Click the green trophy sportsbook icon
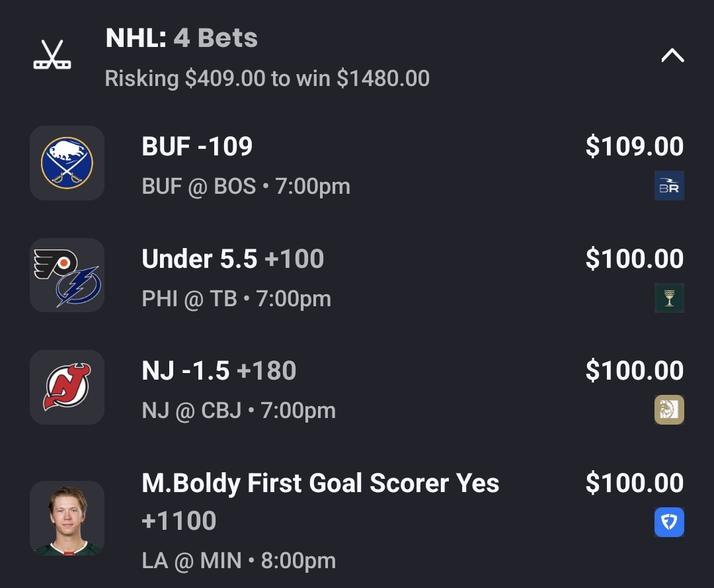 pos(668,298)
